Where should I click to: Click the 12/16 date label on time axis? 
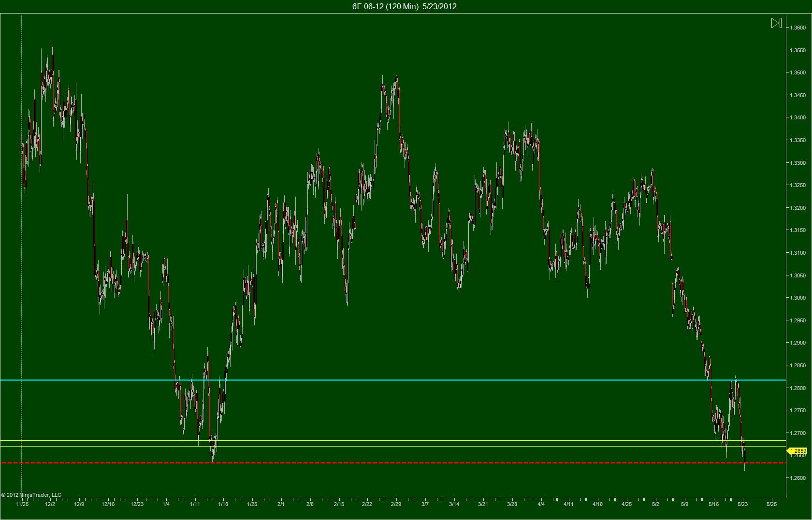point(108,504)
